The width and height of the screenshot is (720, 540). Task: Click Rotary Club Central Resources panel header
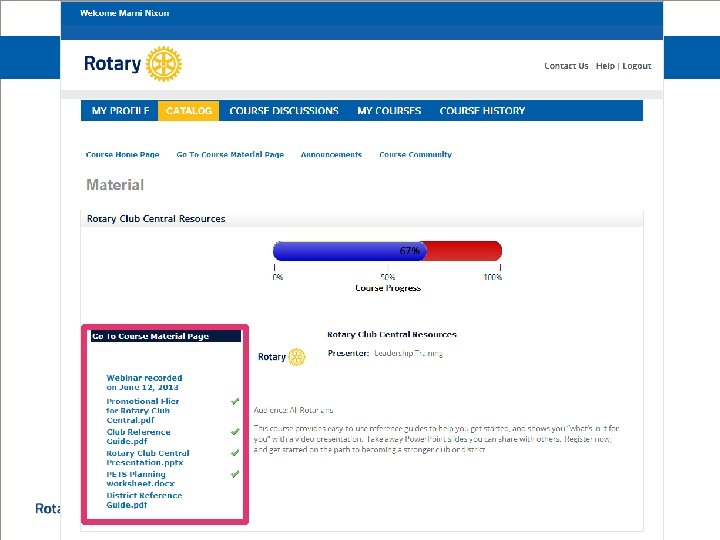(x=362, y=219)
